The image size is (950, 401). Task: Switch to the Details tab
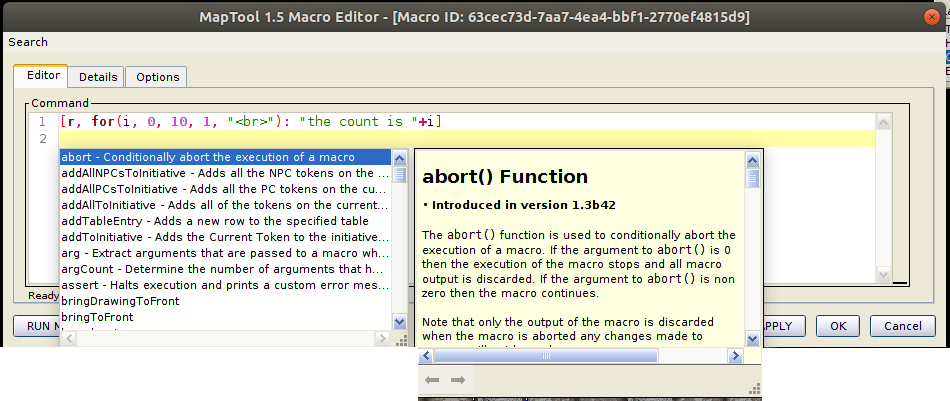point(98,77)
